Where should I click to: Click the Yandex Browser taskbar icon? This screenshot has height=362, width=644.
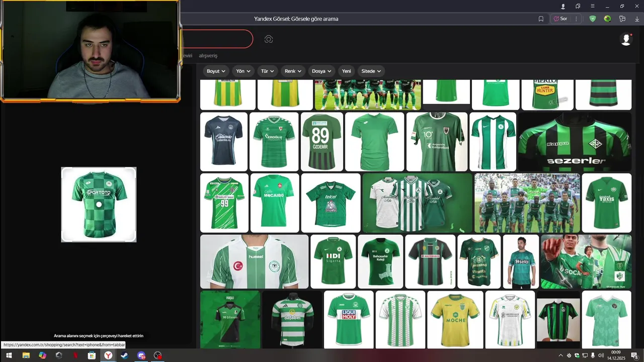coord(108,355)
